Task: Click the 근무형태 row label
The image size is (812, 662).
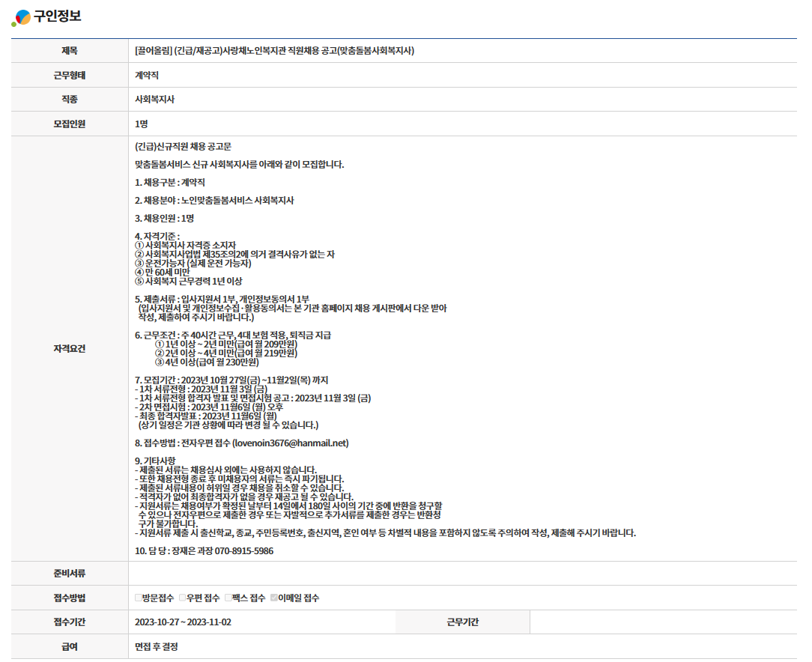Action: tap(69, 76)
